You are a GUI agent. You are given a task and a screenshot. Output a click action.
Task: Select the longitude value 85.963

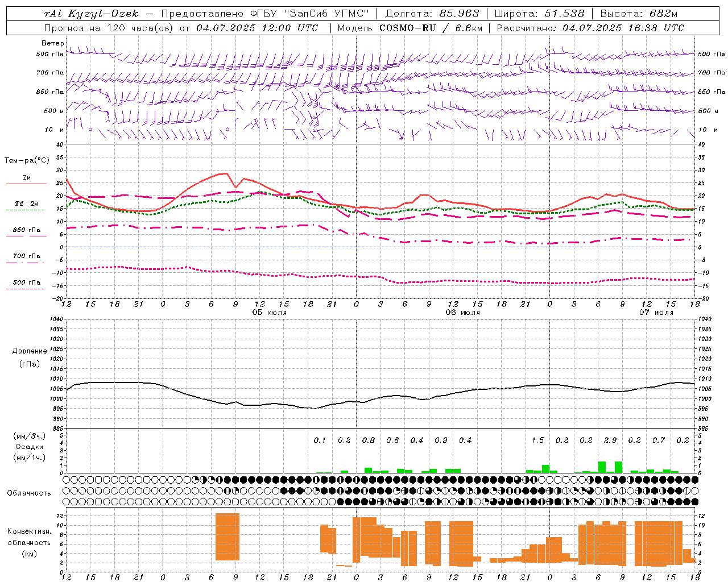click(x=460, y=14)
